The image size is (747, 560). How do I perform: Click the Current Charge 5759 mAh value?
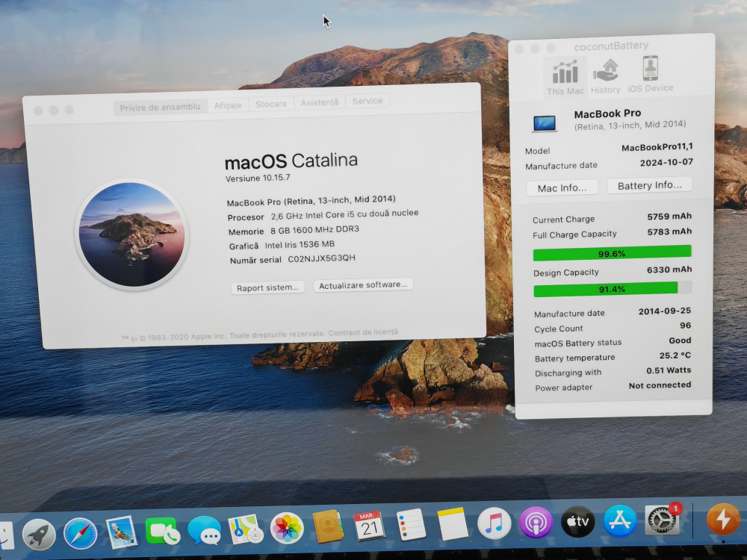[669, 217]
